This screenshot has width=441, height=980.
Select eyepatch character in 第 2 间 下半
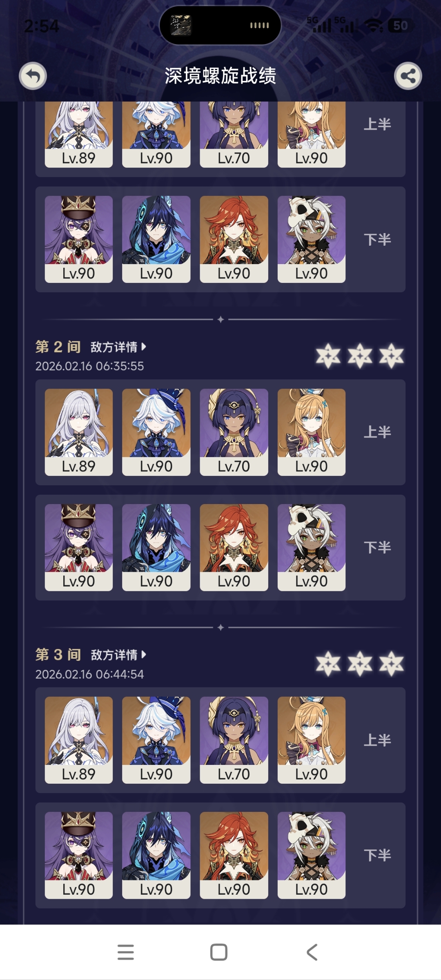[79, 547]
